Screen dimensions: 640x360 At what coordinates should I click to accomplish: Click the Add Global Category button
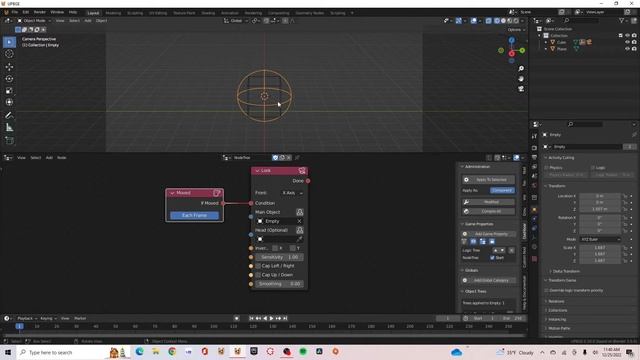(x=488, y=280)
